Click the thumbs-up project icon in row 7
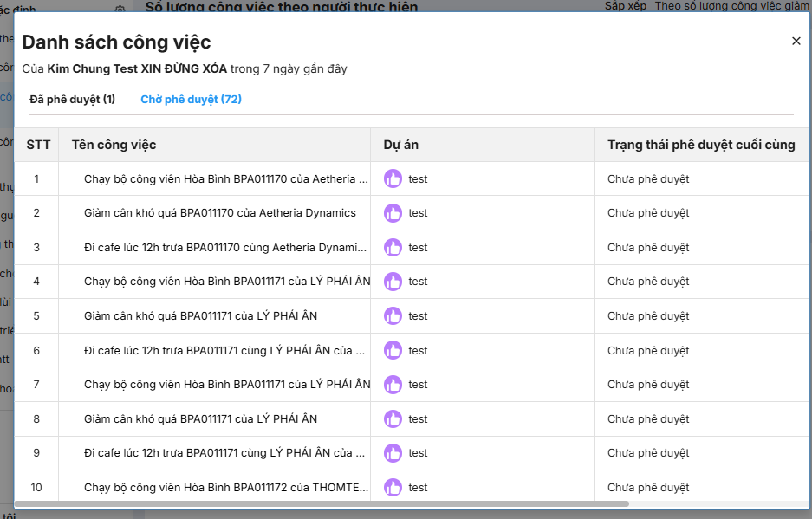 [x=393, y=385]
